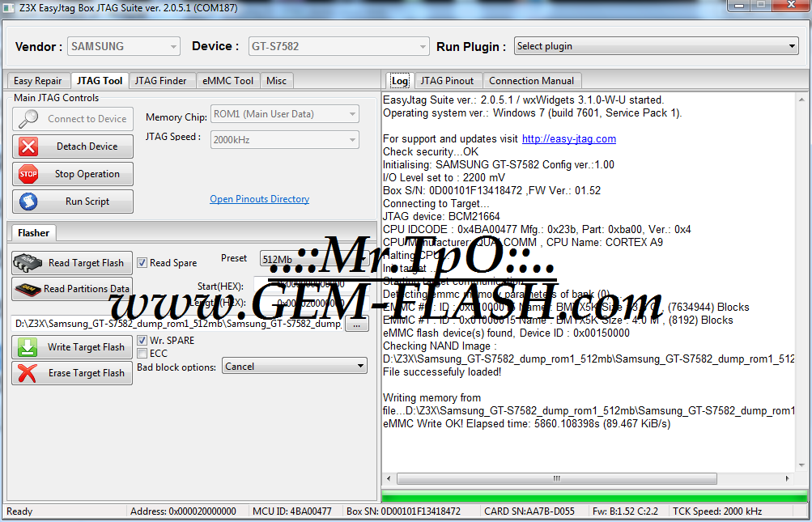
Task: Click the RAM icon on Read Partitions Data
Action: point(28,289)
